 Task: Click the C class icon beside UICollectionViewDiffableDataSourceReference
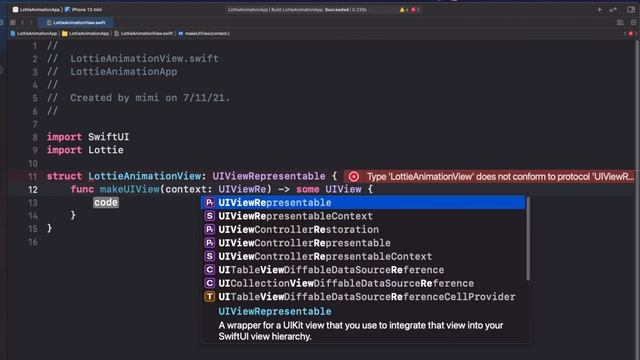click(210, 283)
